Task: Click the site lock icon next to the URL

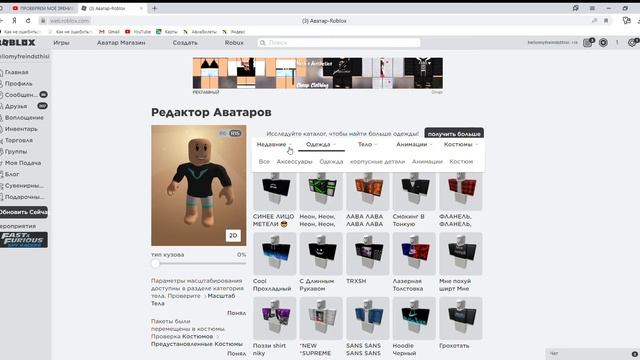Action: [x=42, y=20]
